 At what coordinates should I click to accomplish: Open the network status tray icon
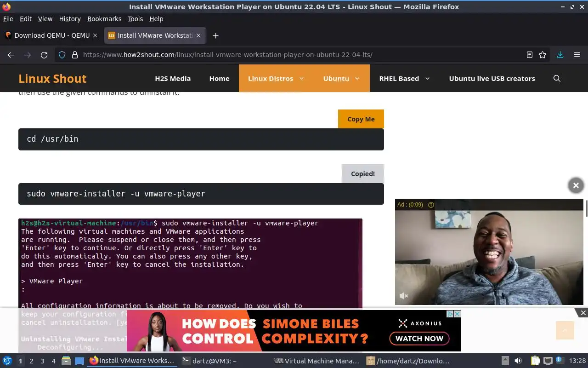548,361
